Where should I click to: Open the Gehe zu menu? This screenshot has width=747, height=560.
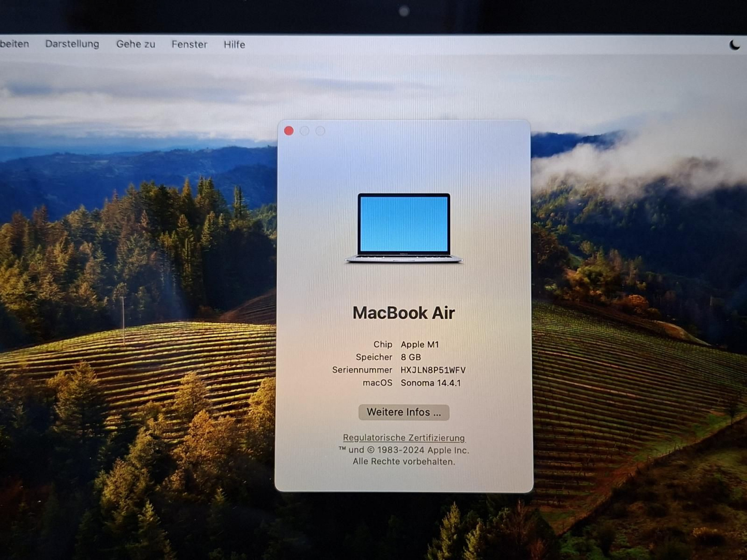pos(136,44)
